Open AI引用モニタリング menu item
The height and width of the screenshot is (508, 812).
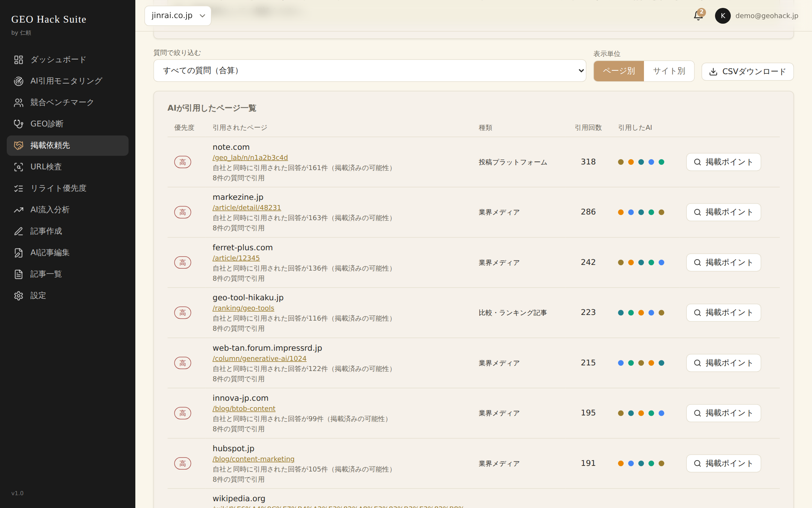pos(68,81)
